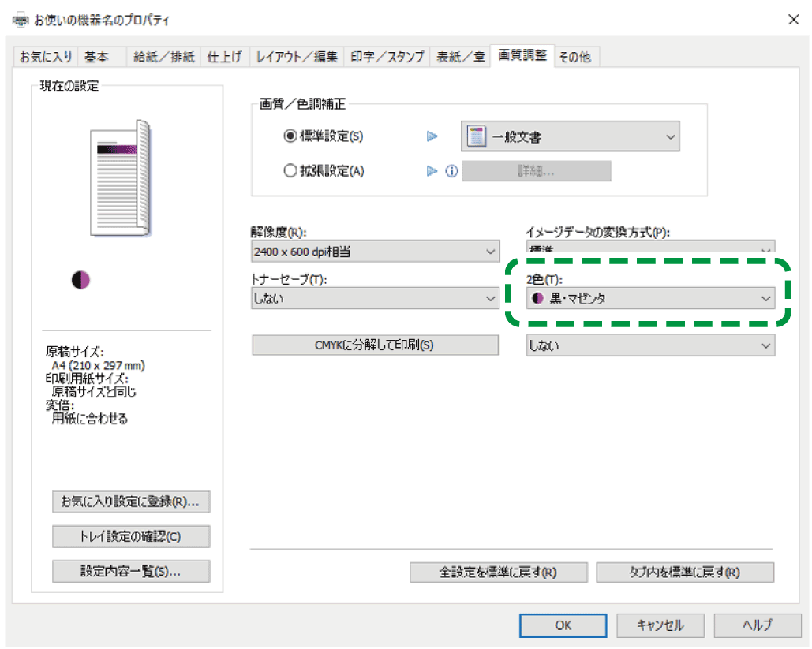Image resolution: width=812 pixels, height=649 pixels.
Task: Expand the トナーセーブ dropdown
Action: (374, 298)
